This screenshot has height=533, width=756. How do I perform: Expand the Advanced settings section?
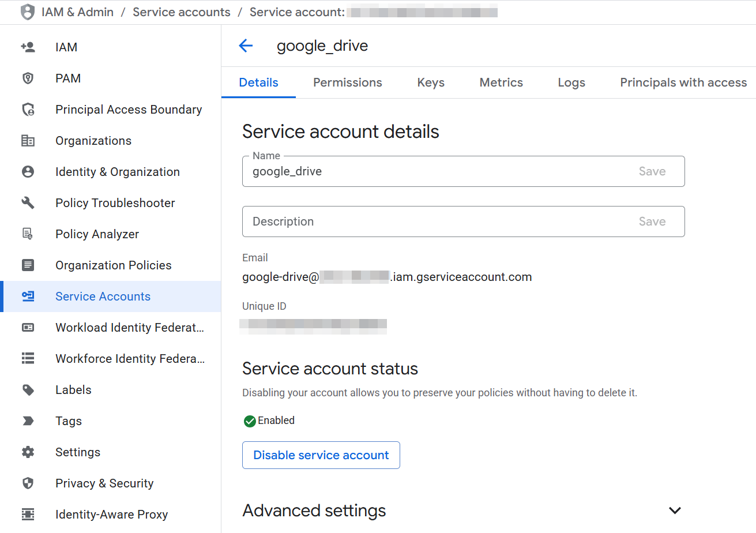(x=674, y=511)
